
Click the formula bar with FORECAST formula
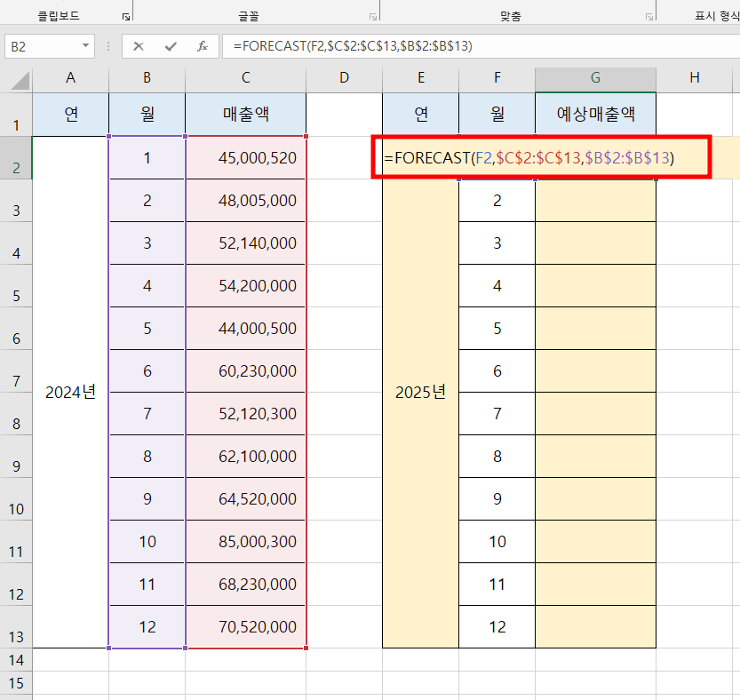481,46
